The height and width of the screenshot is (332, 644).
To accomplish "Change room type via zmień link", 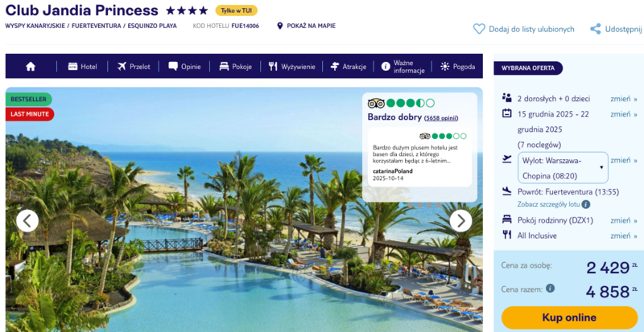I will point(623,220).
